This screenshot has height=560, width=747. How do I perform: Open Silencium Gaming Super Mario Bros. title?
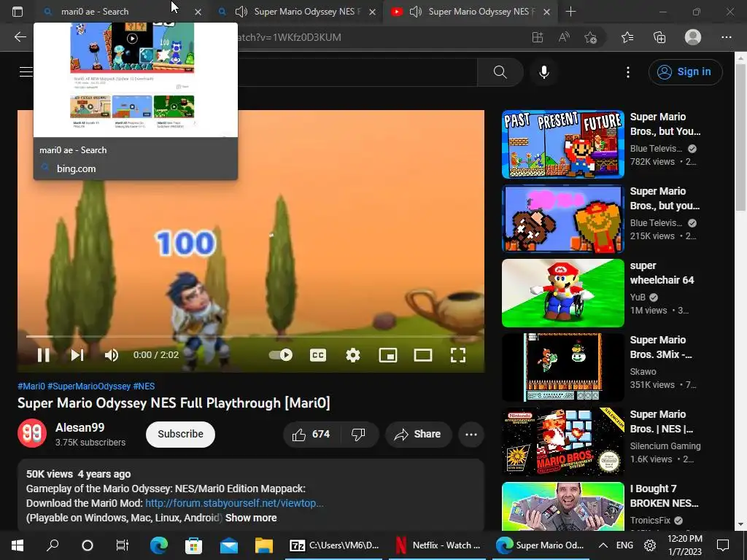[x=662, y=421]
